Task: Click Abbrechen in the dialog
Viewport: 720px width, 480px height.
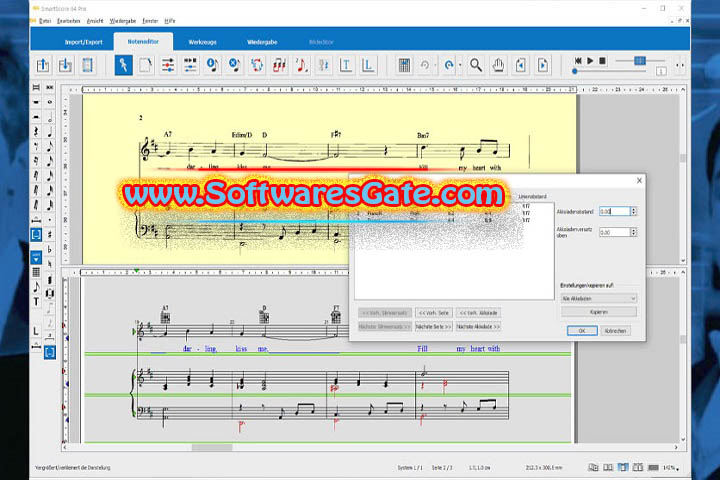Action: [615, 331]
